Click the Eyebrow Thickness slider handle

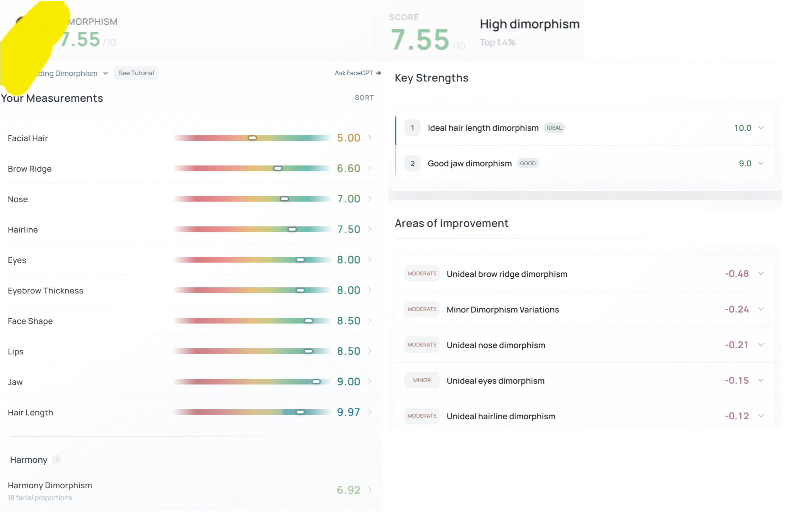click(300, 290)
